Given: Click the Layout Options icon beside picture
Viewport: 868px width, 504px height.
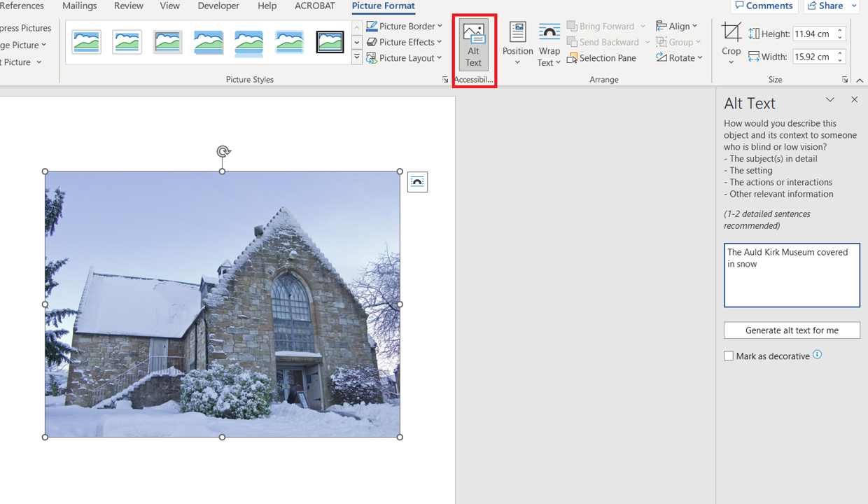Looking at the screenshot, I should 417,182.
